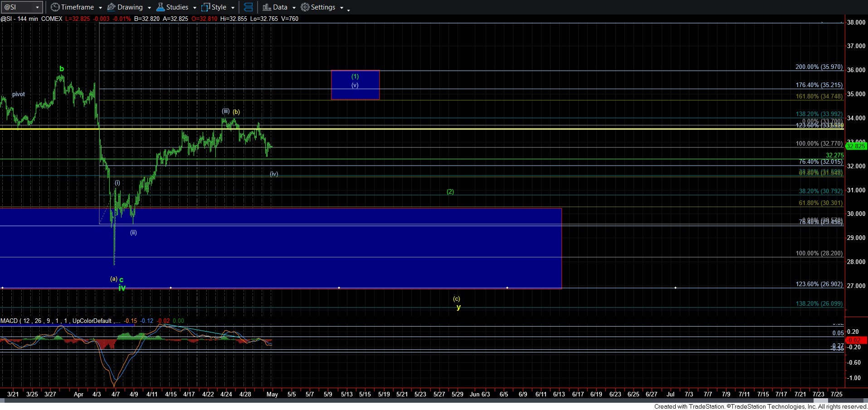Open the Timeframe menu label
This screenshot has height=410, width=868.
pos(78,7)
